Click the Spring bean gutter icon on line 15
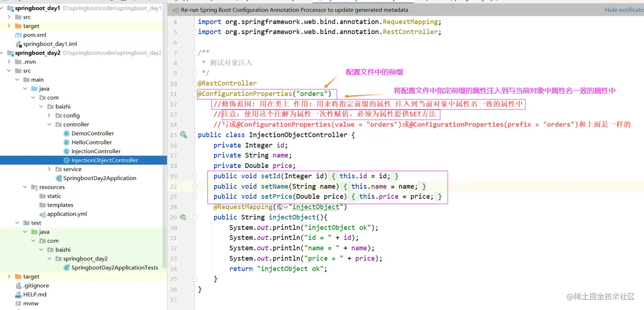This screenshot has width=644, height=310. 184,135
